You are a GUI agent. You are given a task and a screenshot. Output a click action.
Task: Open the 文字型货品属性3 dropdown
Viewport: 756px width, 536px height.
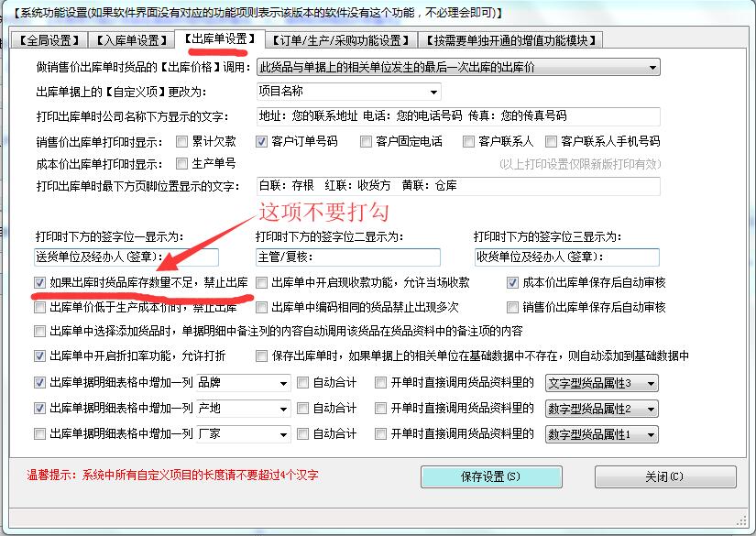651,383
